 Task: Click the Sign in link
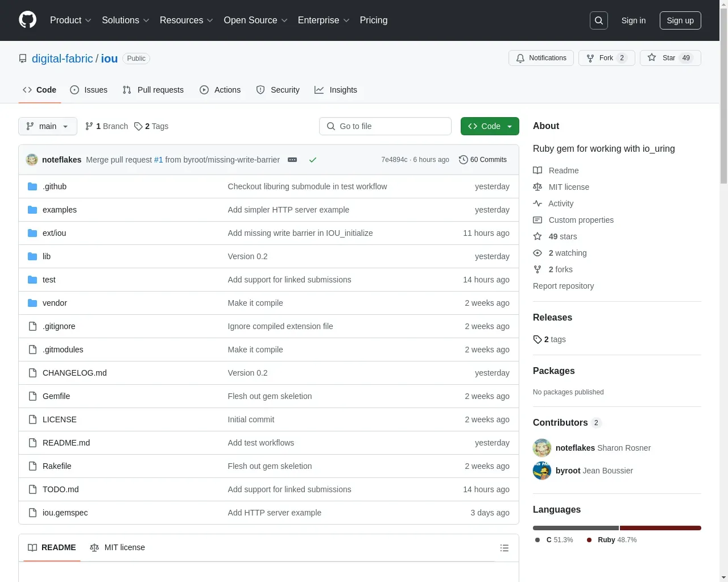point(634,20)
